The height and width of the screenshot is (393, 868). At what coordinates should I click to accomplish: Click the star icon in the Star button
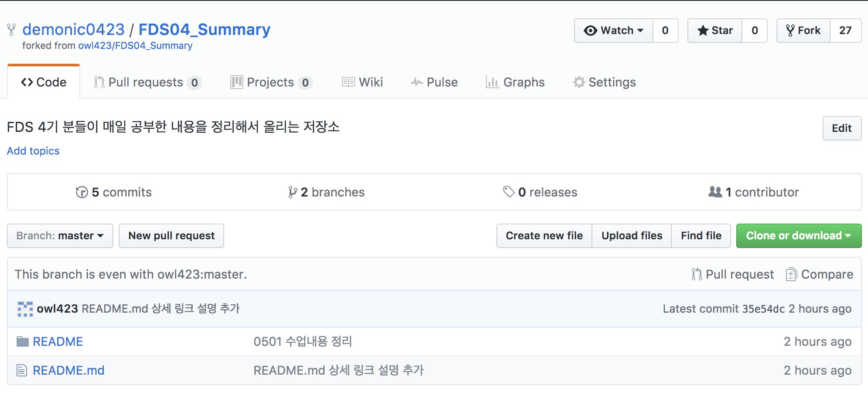pos(703,31)
